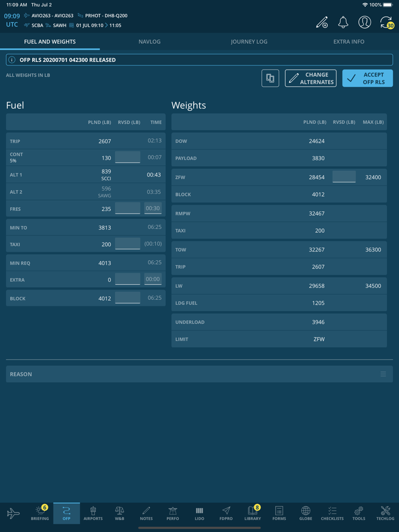Tap the TRIP fuel value 2607
The image size is (399, 532).
coord(104,141)
